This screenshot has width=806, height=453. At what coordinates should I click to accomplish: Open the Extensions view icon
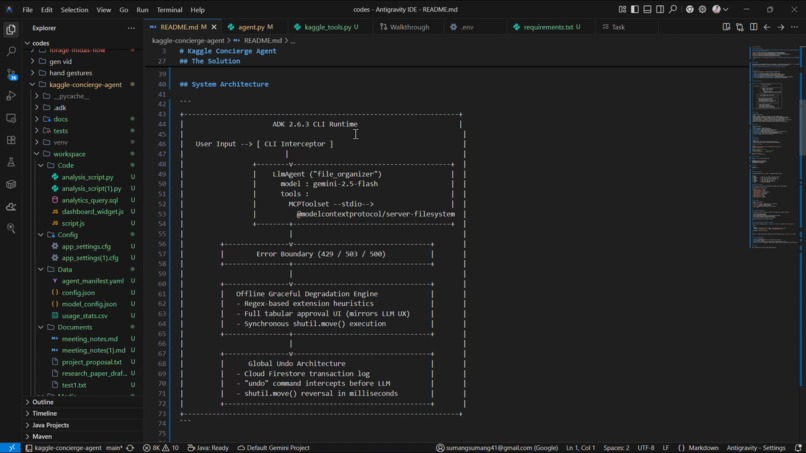[11, 140]
